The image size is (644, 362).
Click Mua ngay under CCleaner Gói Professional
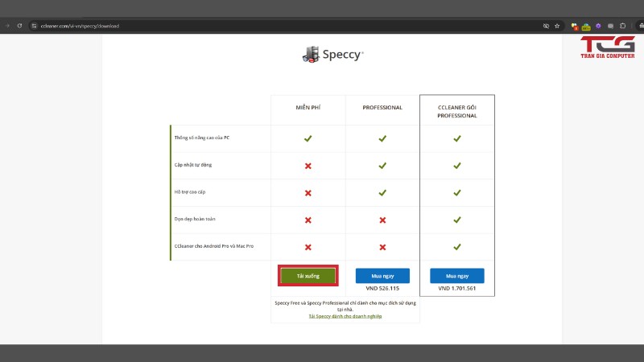456,276
